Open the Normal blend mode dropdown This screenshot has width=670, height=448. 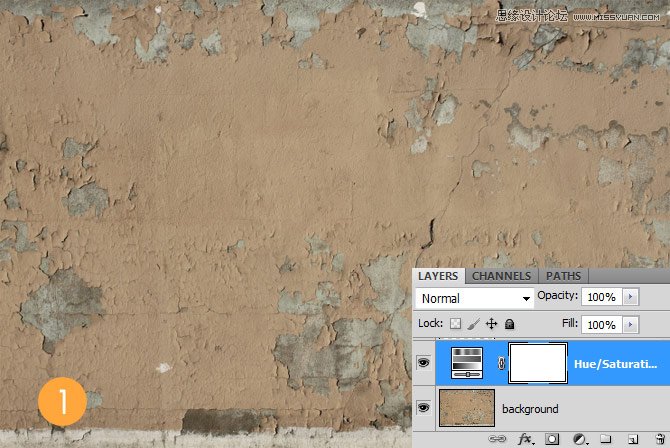click(474, 298)
